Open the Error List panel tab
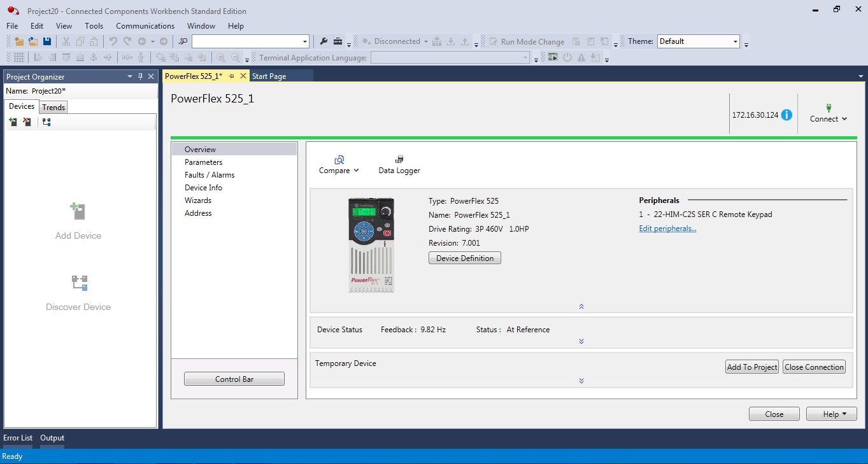 coord(18,438)
